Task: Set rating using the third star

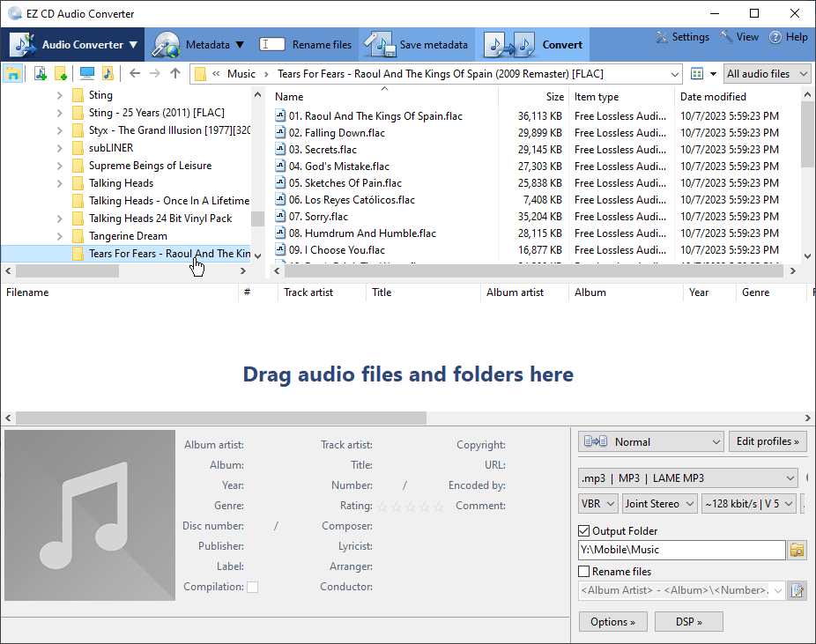Action: pos(411,507)
